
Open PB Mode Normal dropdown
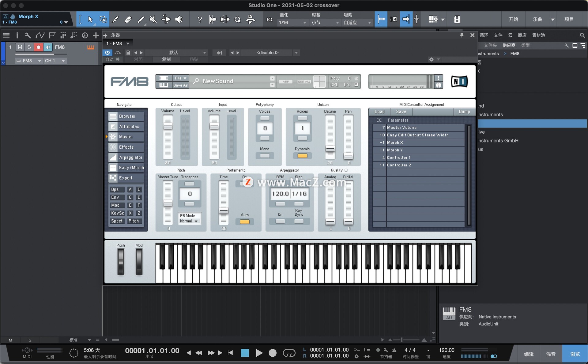pos(189,221)
